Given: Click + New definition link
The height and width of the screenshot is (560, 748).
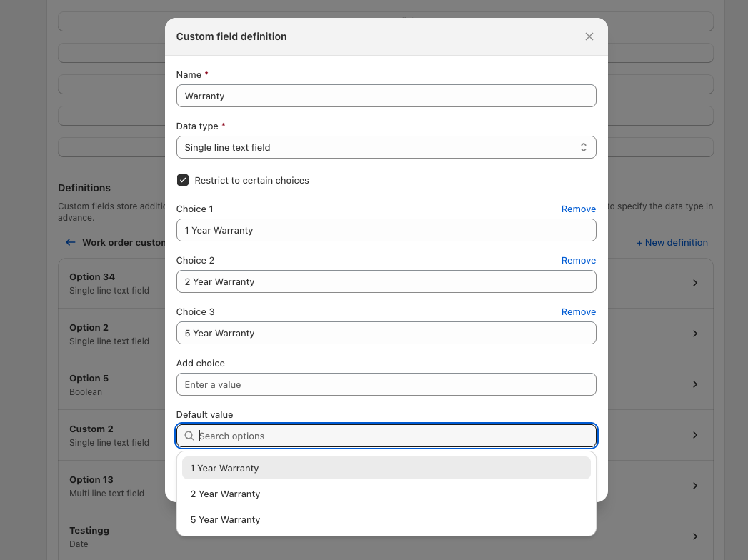Looking at the screenshot, I should point(672,243).
